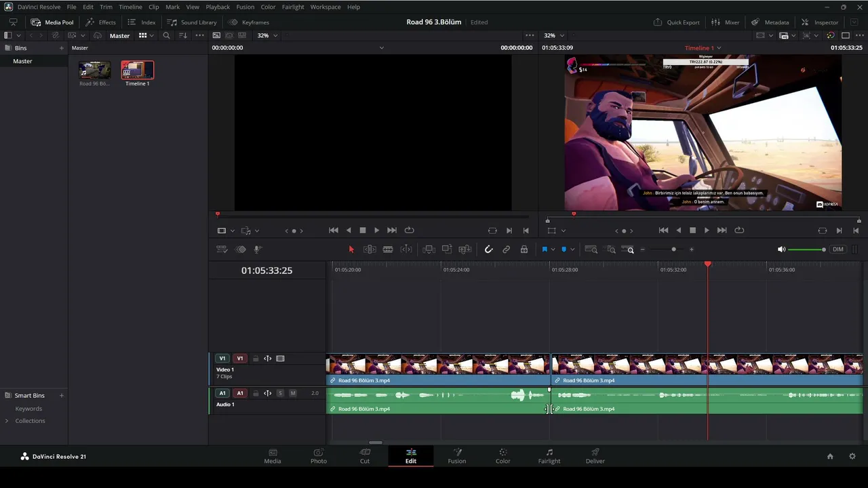868x488 pixels.
Task: Open the Index panel button
Action: pyautogui.click(x=142, y=22)
